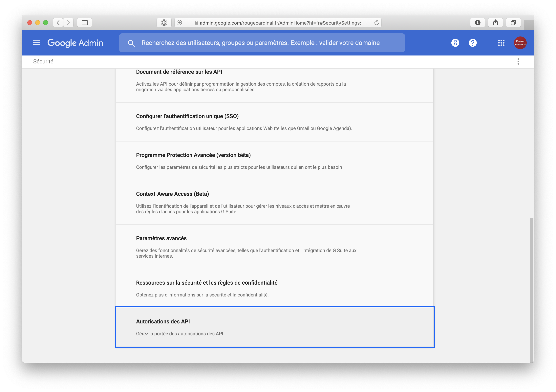This screenshot has height=392, width=556.
Task: Reload the page with refresh icon
Action: (376, 23)
